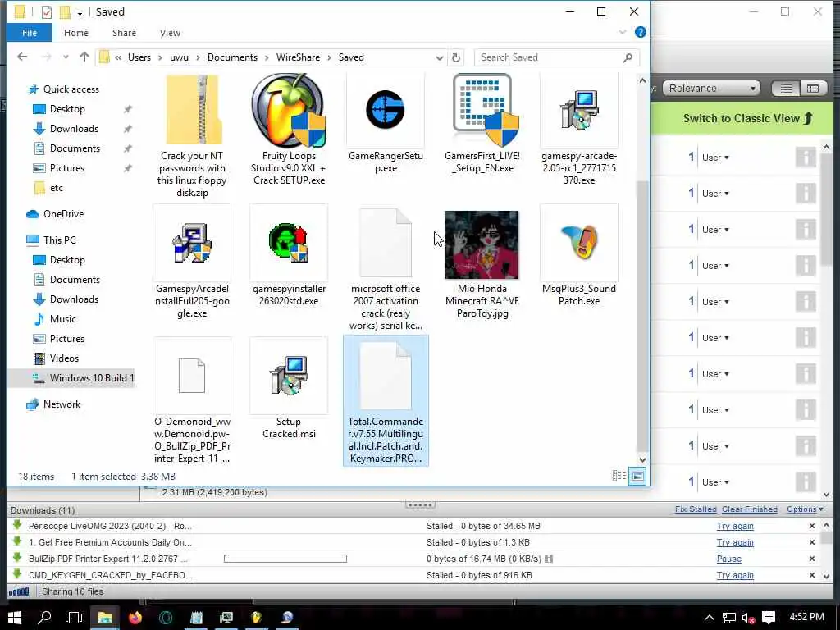Viewport: 840px width, 630px height.
Task: Click Users in the address breadcrumb
Action: 139,57
